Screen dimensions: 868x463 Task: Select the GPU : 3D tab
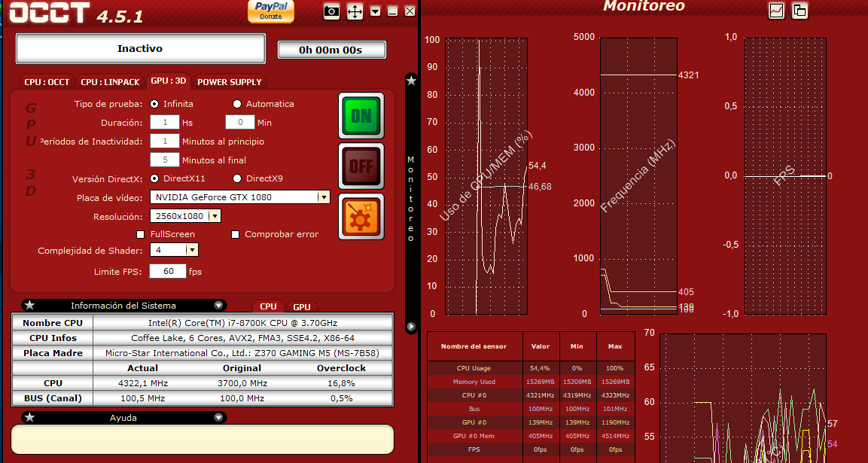coord(169,81)
